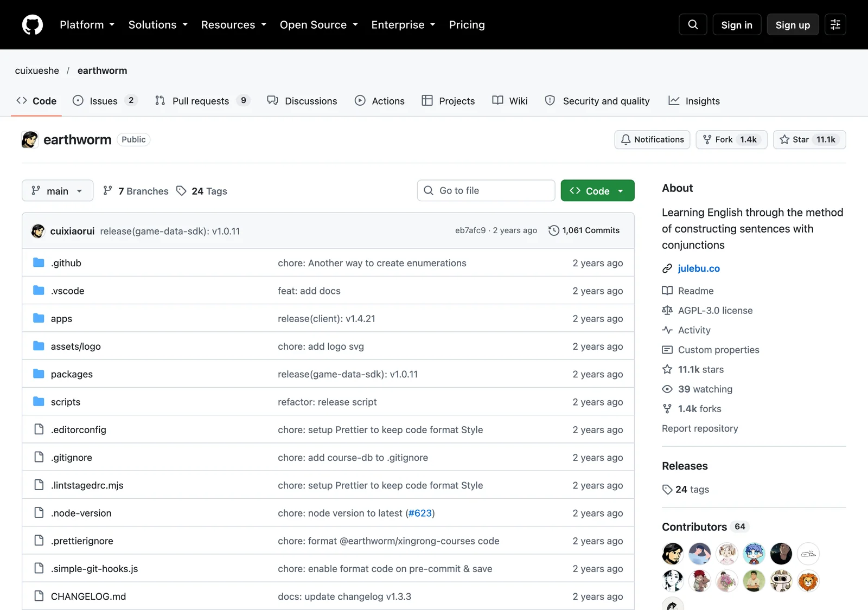Viewport: 868px width, 610px height.
Task: Open the Discussions tab
Action: coord(302,101)
